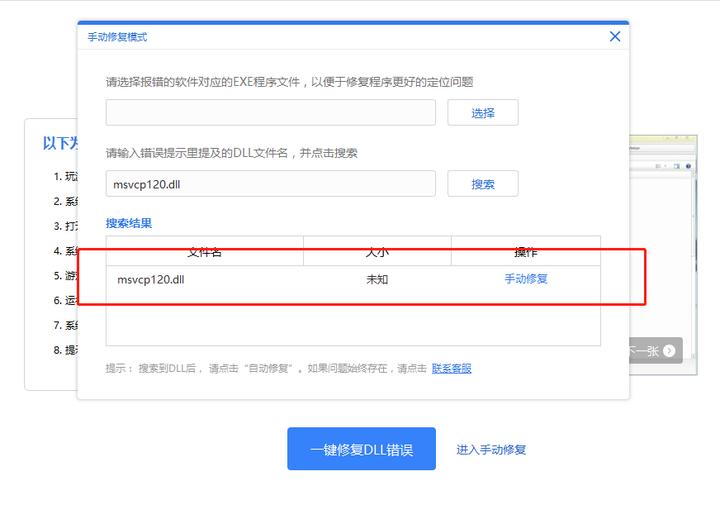Click the 文件名 column header
The image size is (720, 519).
tap(204, 251)
